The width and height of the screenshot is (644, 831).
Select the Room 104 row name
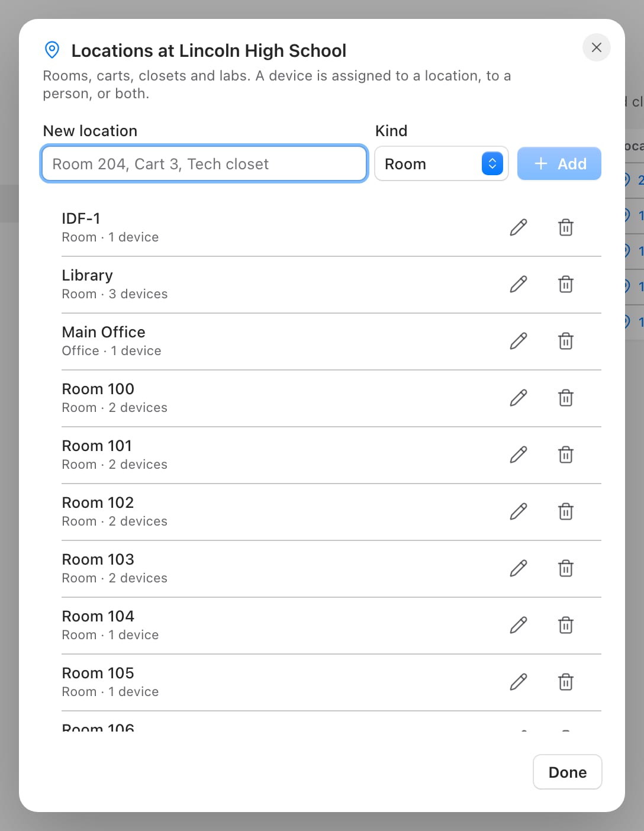point(98,616)
